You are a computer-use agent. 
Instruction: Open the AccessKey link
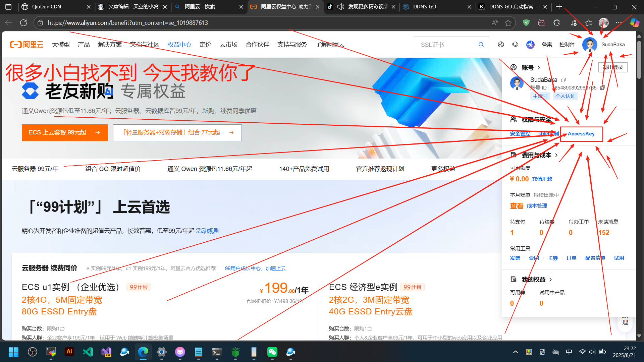point(581,134)
